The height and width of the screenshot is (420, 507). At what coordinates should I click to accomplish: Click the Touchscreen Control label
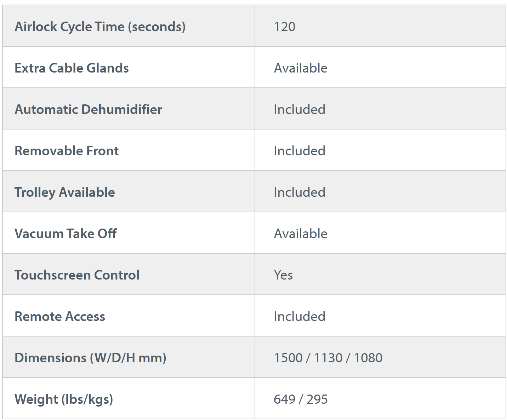click(x=77, y=275)
